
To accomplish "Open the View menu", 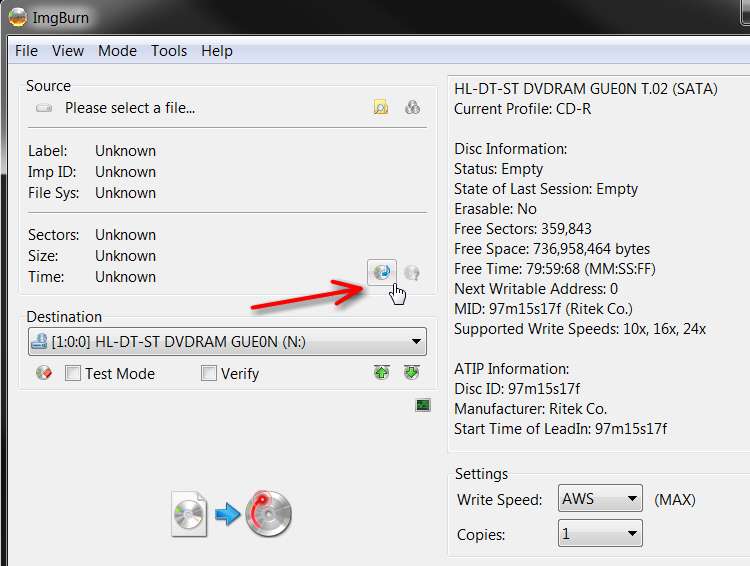I will coord(68,51).
